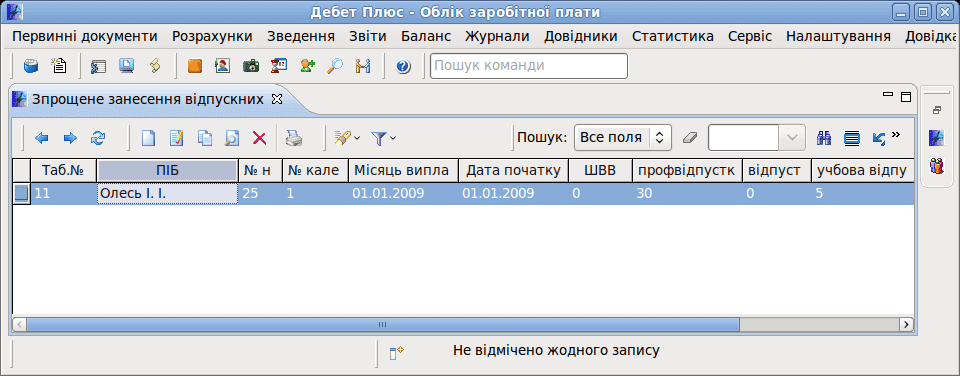Open the Зведення menu
This screenshot has width=960, height=376.
(301, 36)
